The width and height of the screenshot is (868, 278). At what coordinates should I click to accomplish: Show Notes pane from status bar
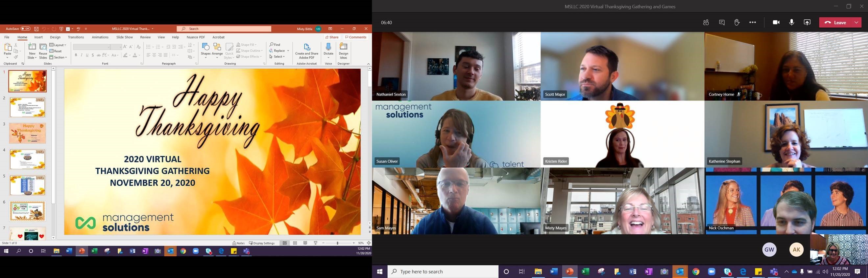[x=239, y=243]
